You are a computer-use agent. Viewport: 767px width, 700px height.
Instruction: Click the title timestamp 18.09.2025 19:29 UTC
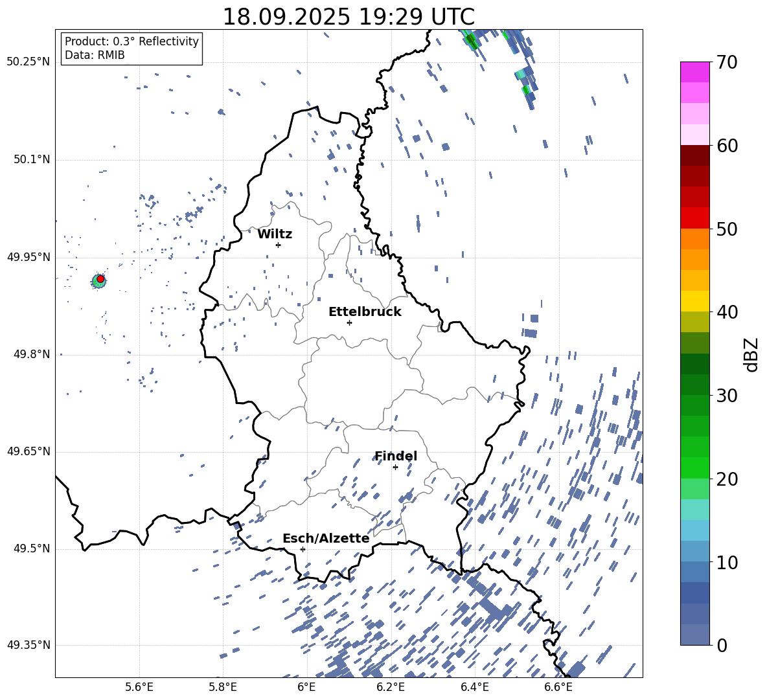pos(349,16)
